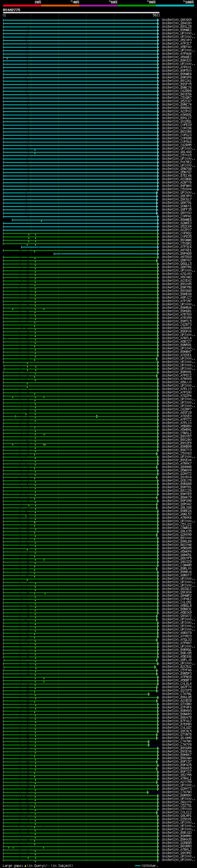Image resolution: width=197 pixels, height=868 pixels.
Task: Click hit label UniRef100_A7PAU6
Action: tap(177, 54)
